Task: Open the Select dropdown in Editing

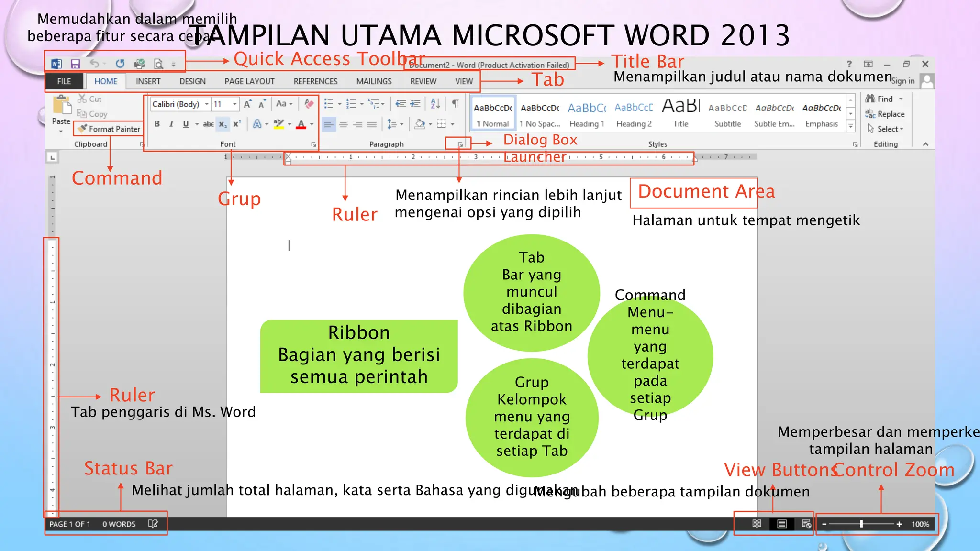Action: [x=885, y=129]
